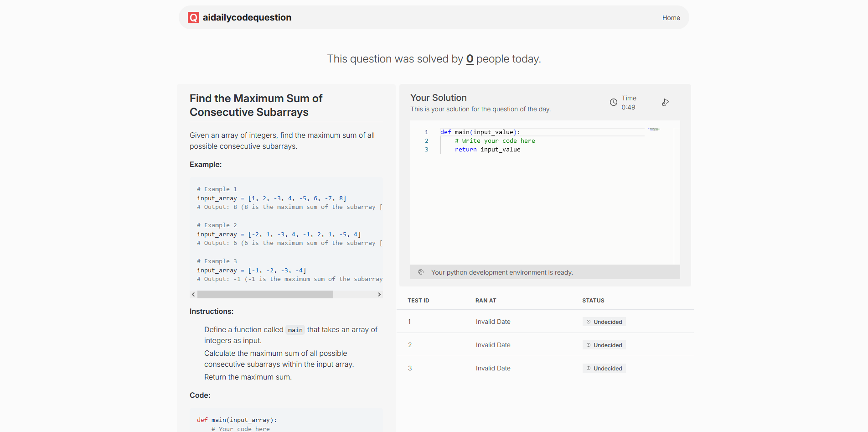Click the editor's vertical scrollbar track
Viewport: 868px width, 432px height.
click(x=677, y=196)
